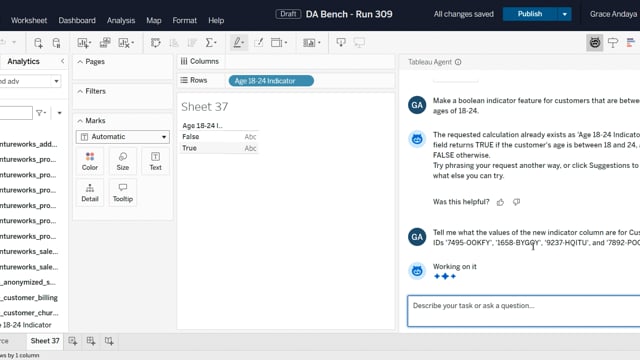The height and width of the screenshot is (360, 640).
Task: Click the Detail mark card
Action: coord(90,193)
